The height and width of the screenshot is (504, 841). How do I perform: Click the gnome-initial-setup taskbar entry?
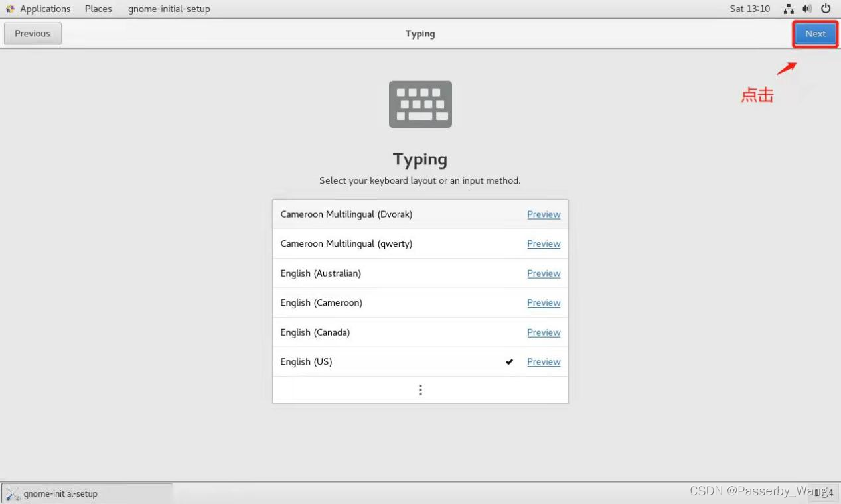click(x=87, y=493)
